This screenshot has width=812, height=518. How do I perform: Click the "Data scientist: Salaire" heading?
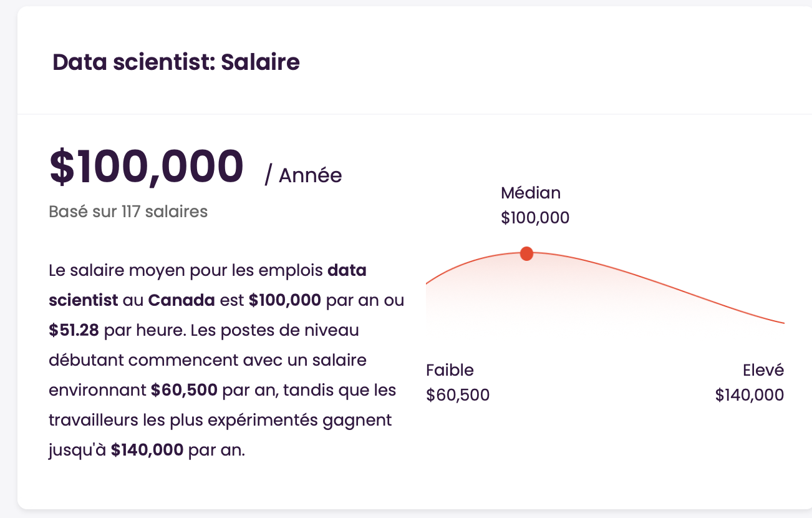click(176, 62)
